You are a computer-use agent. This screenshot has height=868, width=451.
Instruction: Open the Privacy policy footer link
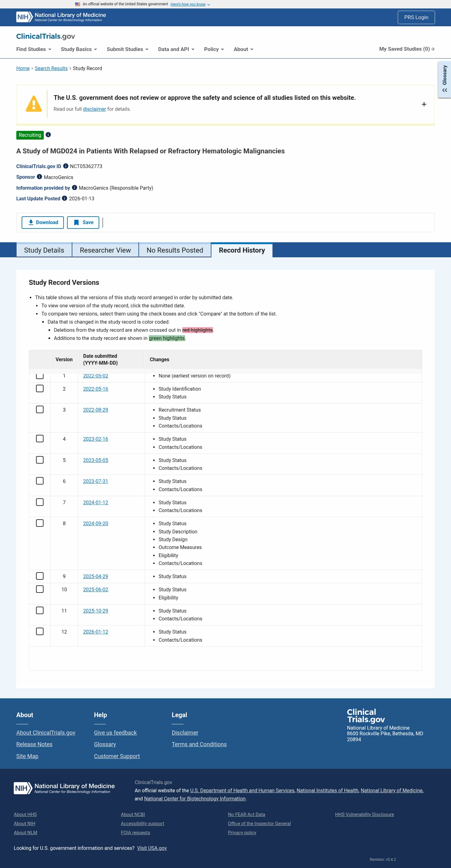coord(242,833)
